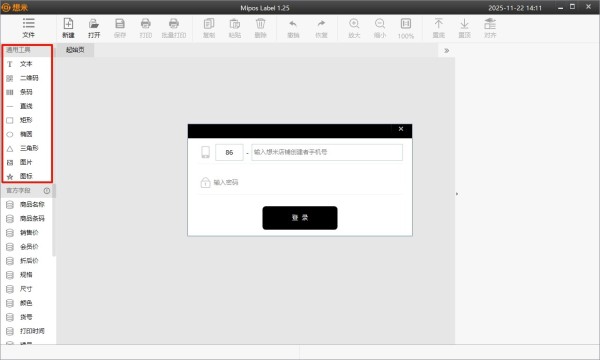Expand the right panel with double chevron
Viewport: 600px width, 360px height.
pyautogui.click(x=446, y=50)
